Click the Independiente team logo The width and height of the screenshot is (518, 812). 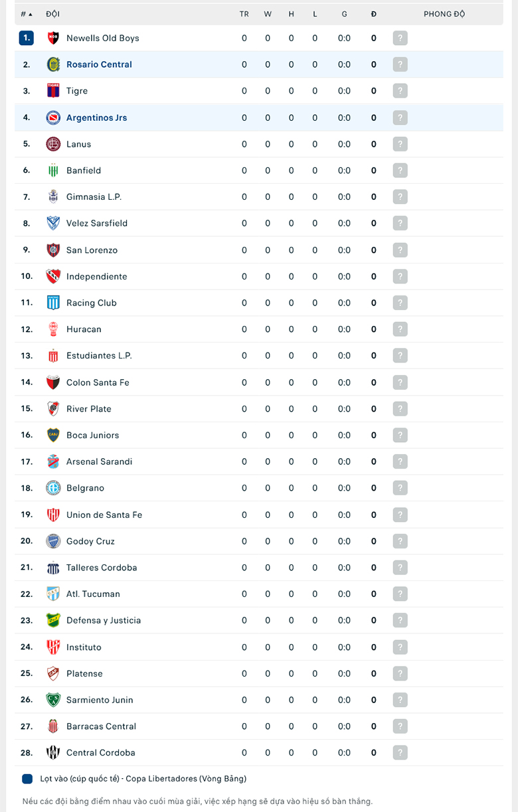point(53,276)
